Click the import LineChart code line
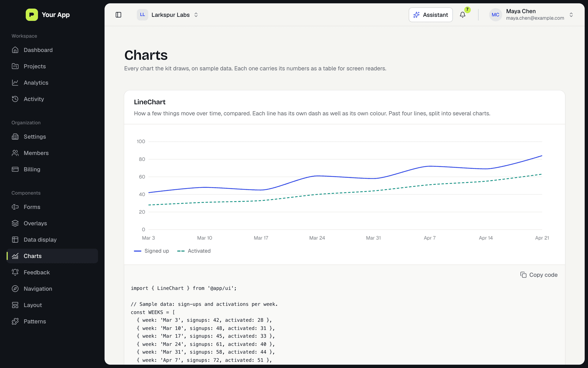Viewport: 588px width, 368px height. [x=184, y=288]
